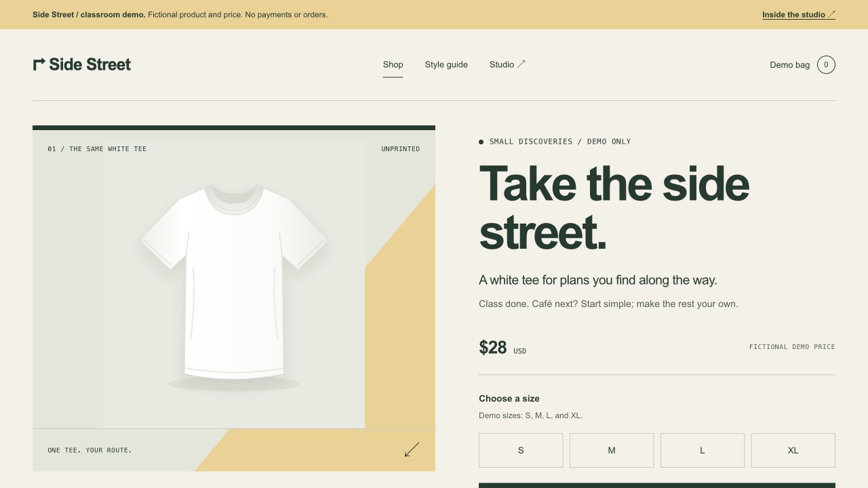Click the Choose a size label
868x488 pixels.
(x=509, y=399)
